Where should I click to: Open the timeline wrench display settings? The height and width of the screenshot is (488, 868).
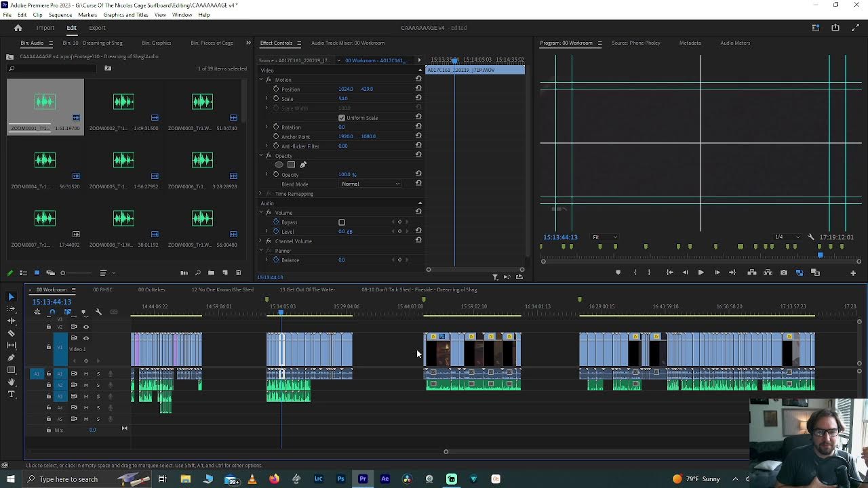point(98,312)
